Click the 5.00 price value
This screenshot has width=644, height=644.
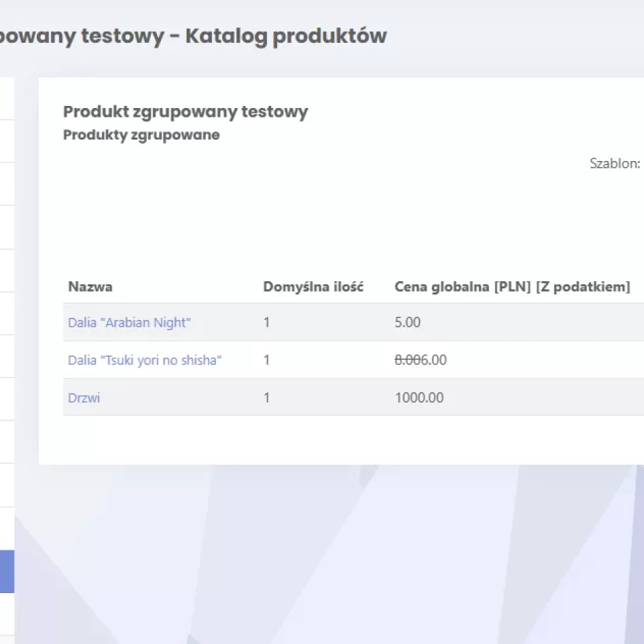point(408,323)
